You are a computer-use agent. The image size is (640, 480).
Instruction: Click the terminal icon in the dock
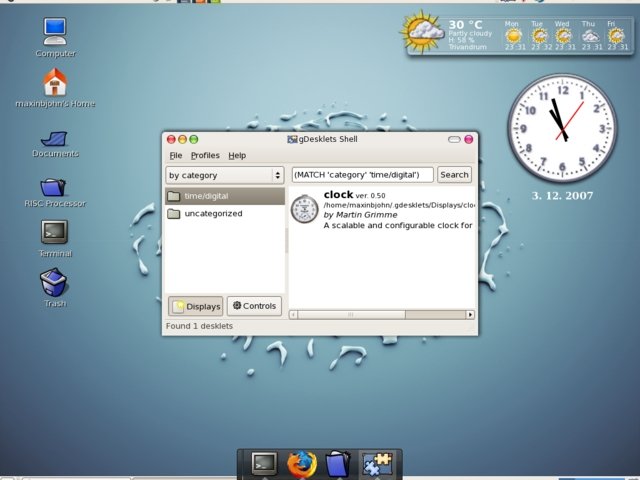tap(264, 464)
